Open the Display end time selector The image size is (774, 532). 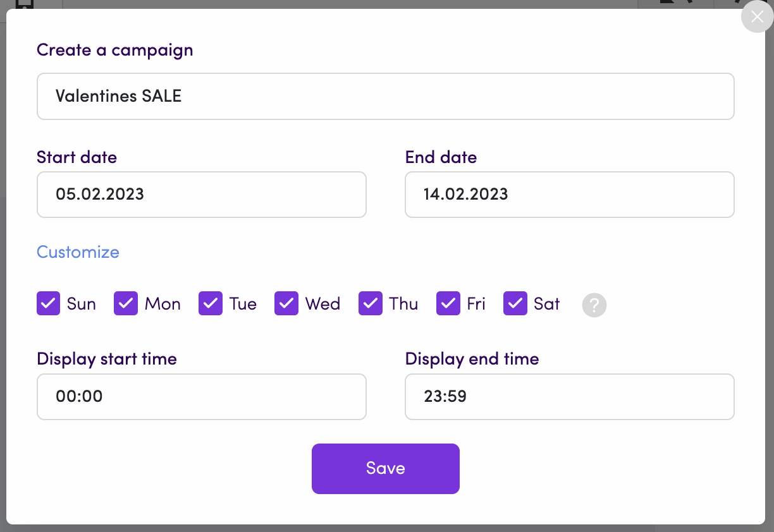click(x=570, y=397)
